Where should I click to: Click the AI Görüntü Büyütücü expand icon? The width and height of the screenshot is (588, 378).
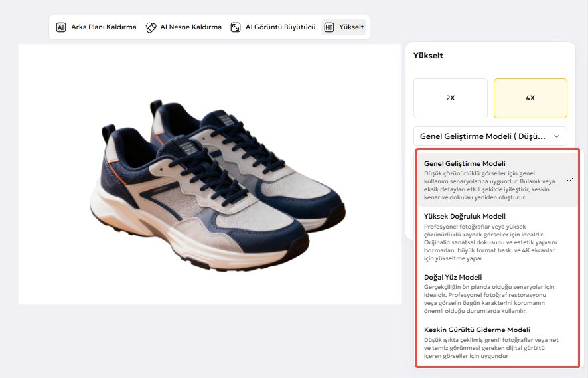pyautogui.click(x=236, y=27)
